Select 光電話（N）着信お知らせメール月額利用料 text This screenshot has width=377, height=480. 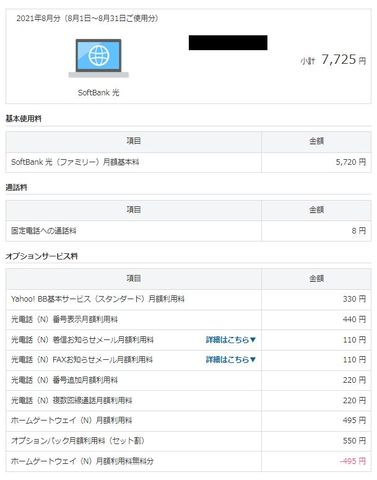tap(82, 340)
